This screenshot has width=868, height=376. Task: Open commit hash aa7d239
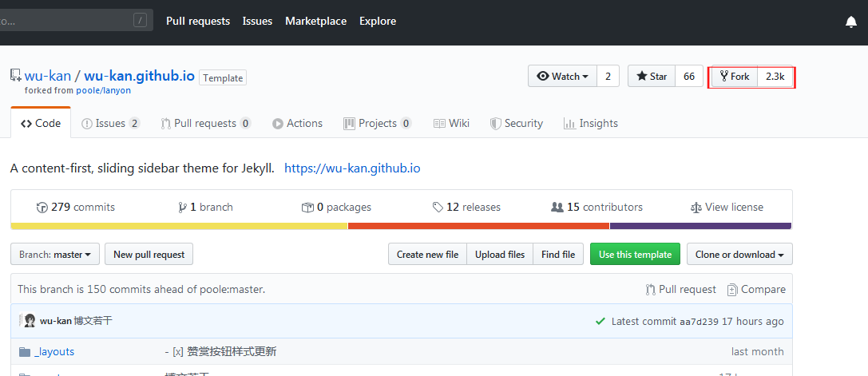[700, 321]
